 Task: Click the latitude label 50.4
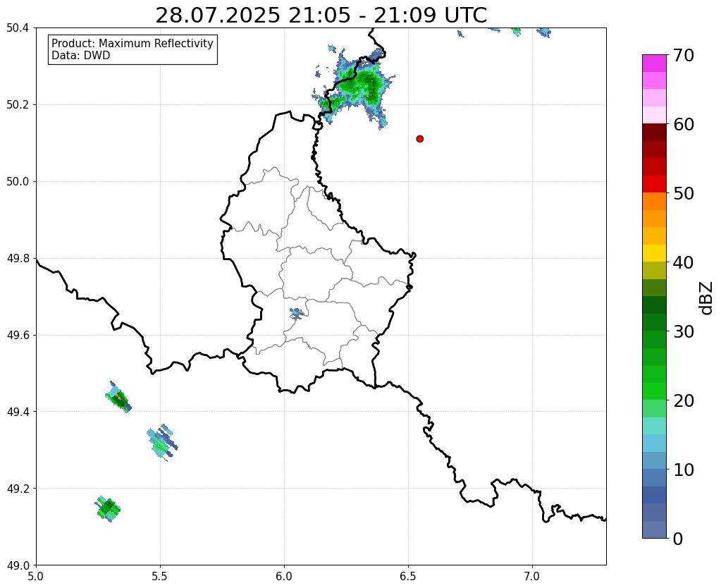[x=18, y=28]
